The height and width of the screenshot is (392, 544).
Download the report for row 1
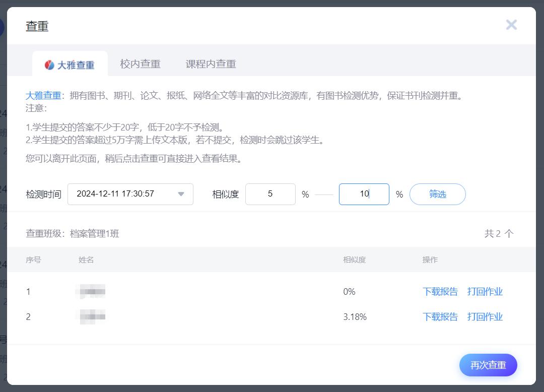pos(440,291)
